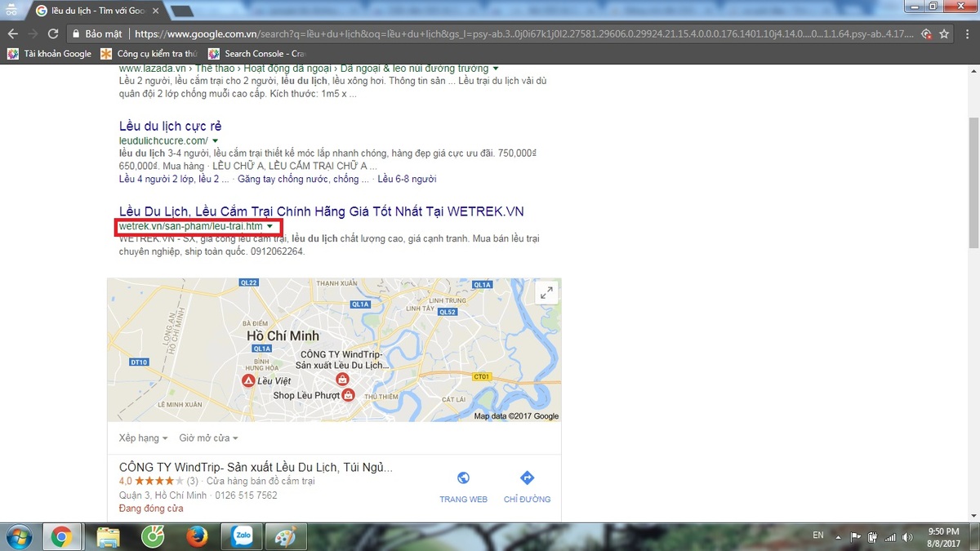Click the incognito spy icon at window top-left
This screenshot has width=980, height=551.
click(10, 10)
